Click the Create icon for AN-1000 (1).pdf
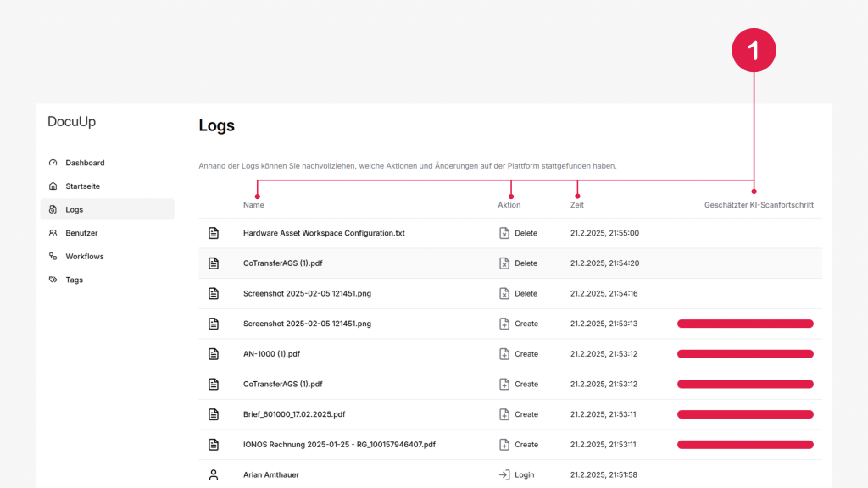Image resolution: width=868 pixels, height=488 pixels. [504, 354]
